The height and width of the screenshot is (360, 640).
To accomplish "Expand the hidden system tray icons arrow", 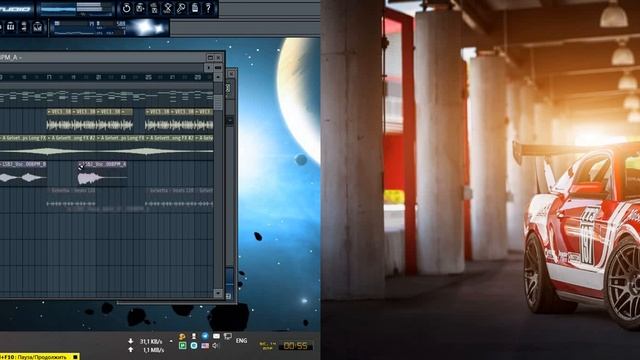I will click(x=171, y=341).
